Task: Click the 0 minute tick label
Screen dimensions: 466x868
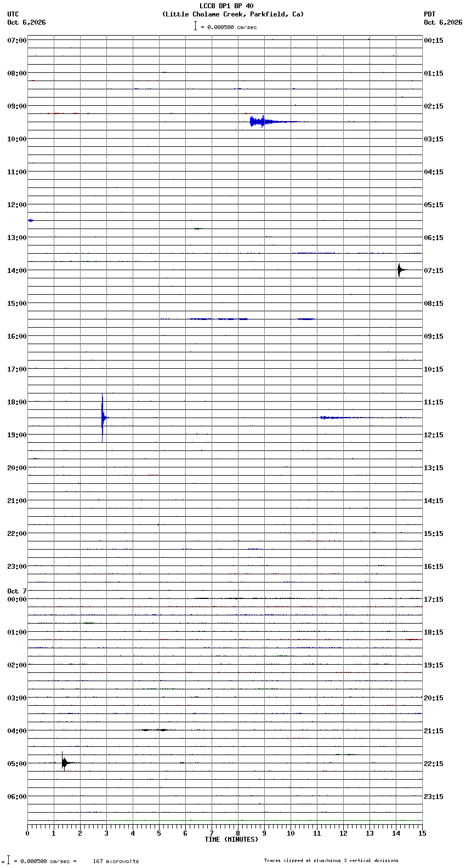Action: click(x=27, y=833)
